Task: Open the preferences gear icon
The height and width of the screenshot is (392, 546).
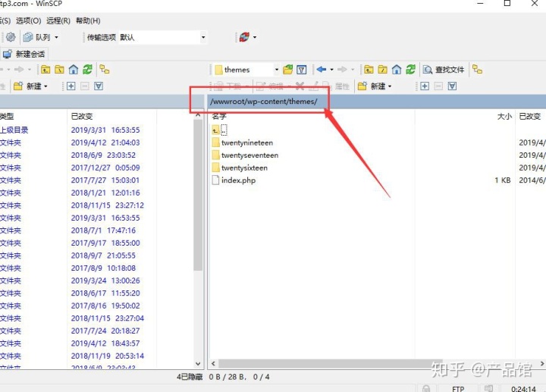Action: point(11,37)
